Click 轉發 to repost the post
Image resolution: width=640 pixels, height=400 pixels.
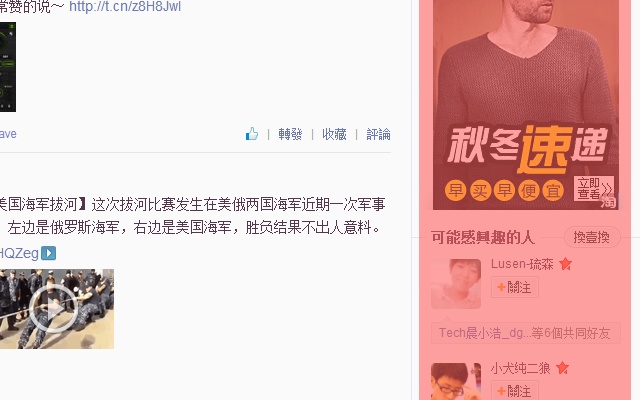[x=290, y=134]
